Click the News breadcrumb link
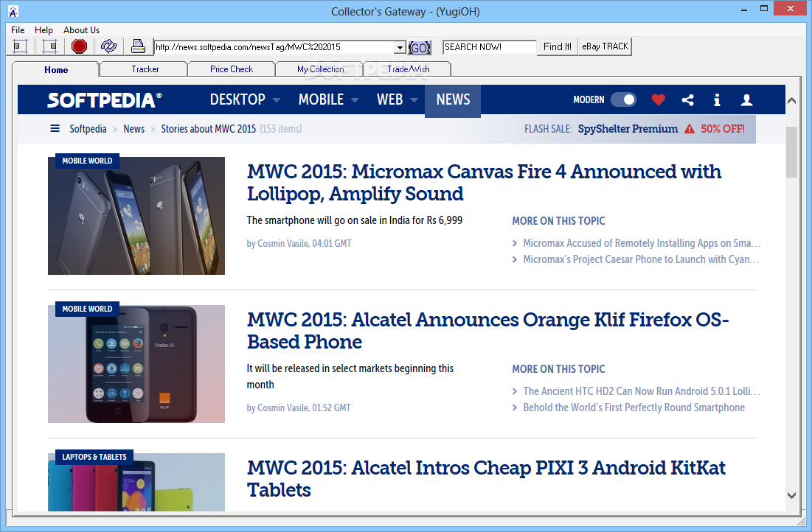Screen dimensions: 812x532 pos(133,129)
